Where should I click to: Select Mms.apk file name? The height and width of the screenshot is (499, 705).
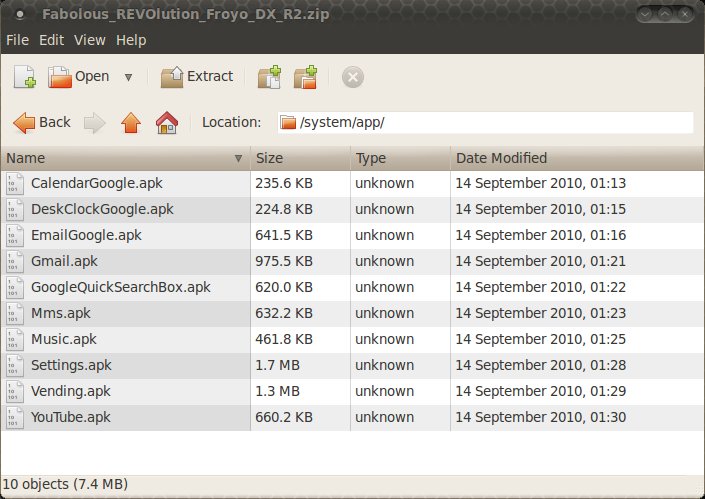60,313
